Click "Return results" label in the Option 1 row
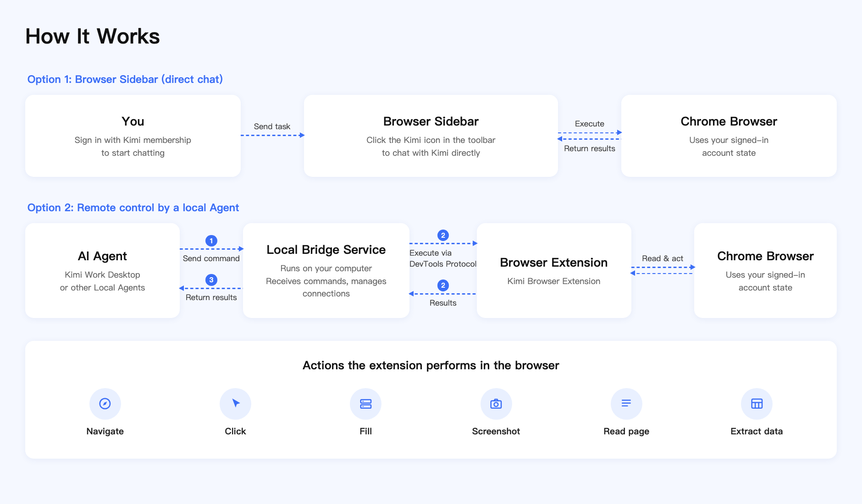This screenshot has width=862, height=504. 590,148
